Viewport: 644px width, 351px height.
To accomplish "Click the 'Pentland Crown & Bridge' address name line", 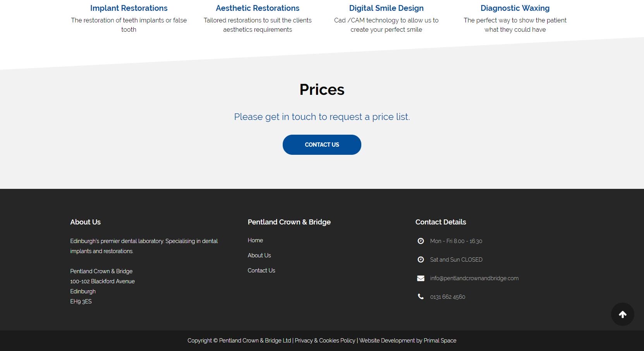I will point(101,271).
